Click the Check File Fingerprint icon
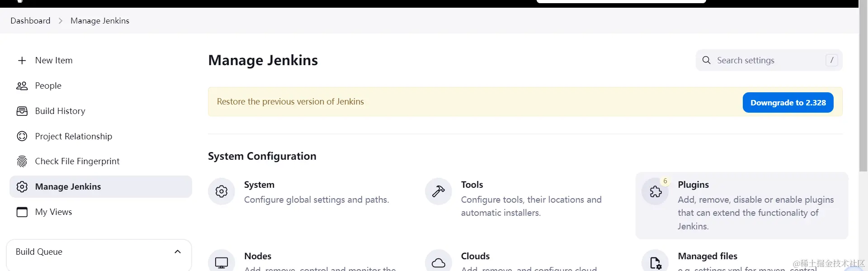The width and height of the screenshot is (868, 271). 22,162
